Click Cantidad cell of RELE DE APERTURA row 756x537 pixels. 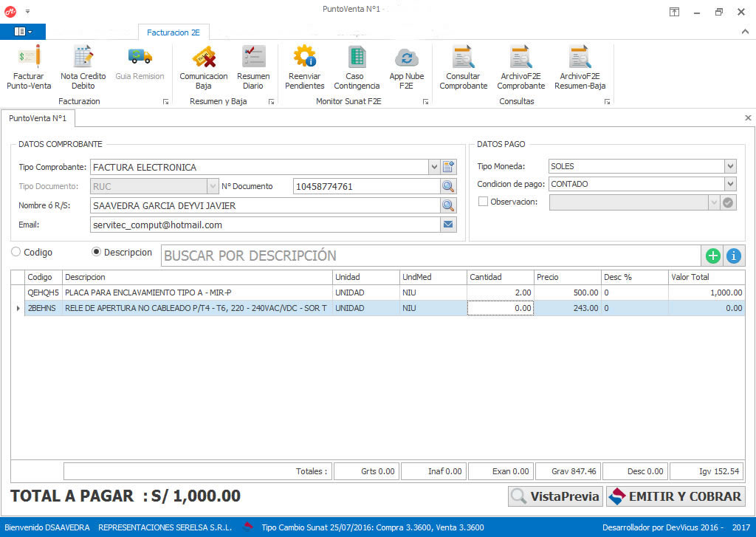[500, 308]
